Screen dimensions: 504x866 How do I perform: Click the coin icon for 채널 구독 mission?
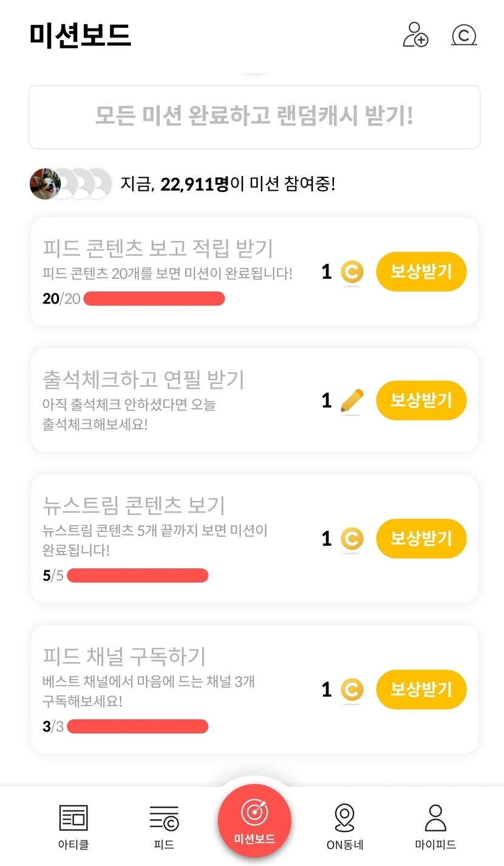pyautogui.click(x=352, y=690)
